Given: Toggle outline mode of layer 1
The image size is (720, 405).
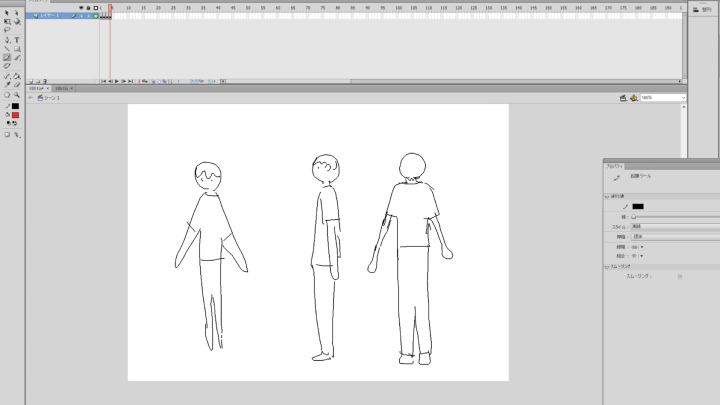Looking at the screenshot, I should tap(95, 16).
